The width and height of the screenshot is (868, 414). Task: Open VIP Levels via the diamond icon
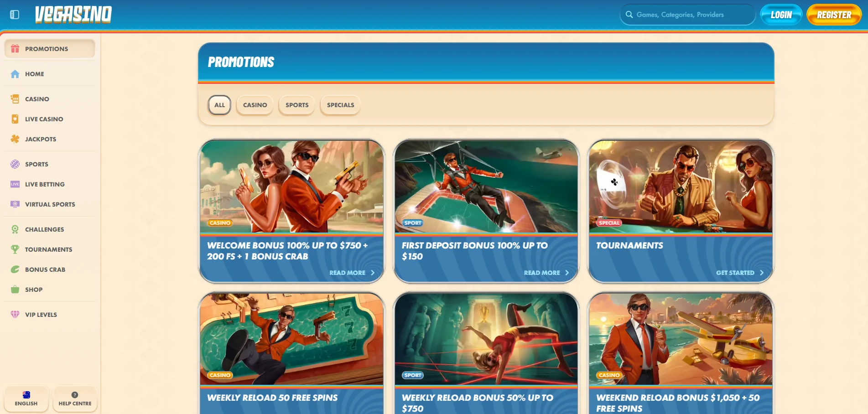(x=15, y=315)
